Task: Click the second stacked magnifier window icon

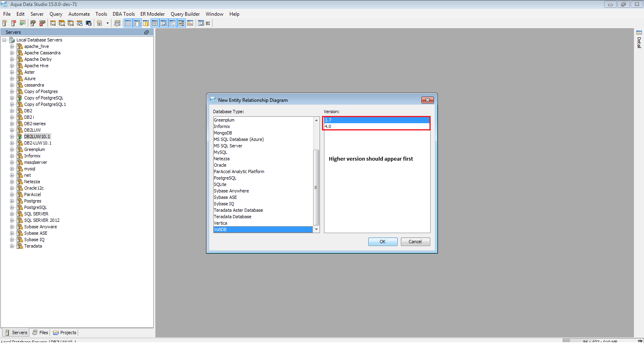Action: pyautogui.click(x=62, y=23)
